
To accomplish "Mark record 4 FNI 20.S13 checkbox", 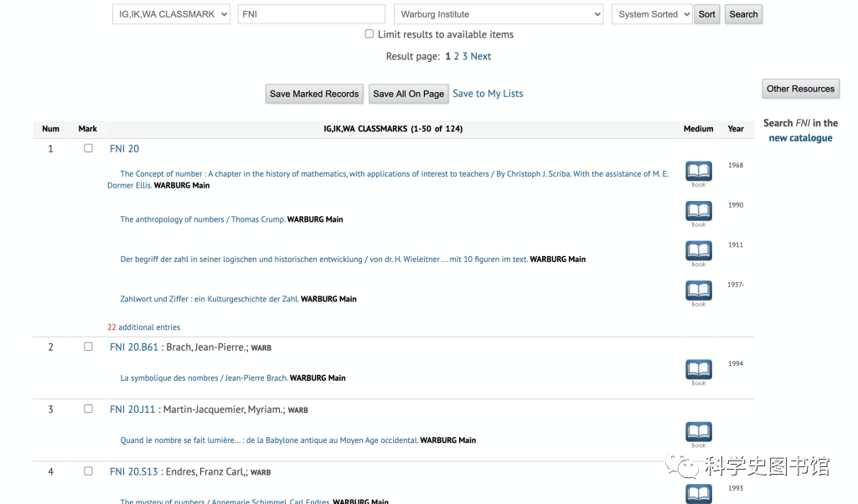I will click(88, 471).
